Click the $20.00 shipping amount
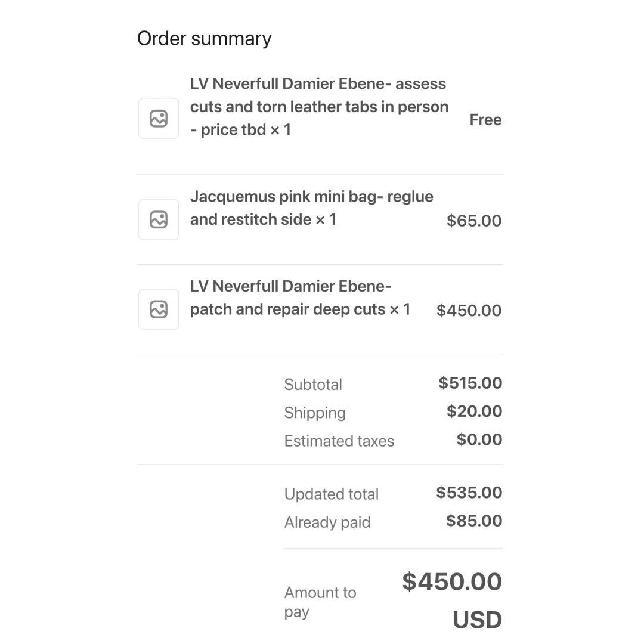This screenshot has width=644, height=644. click(x=474, y=411)
